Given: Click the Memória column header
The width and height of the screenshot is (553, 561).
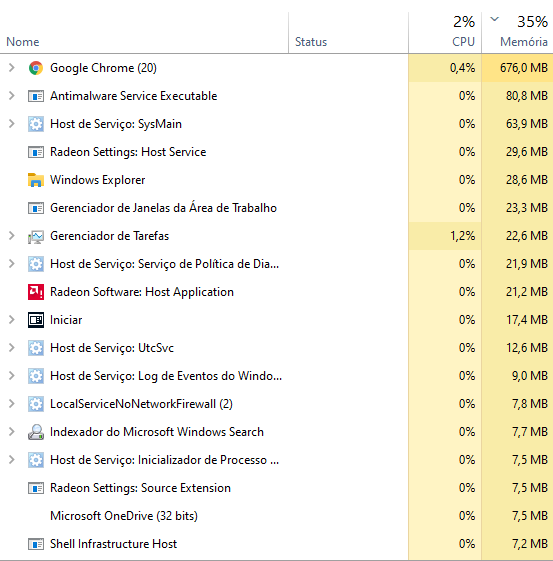Looking at the screenshot, I should pyautogui.click(x=518, y=33).
